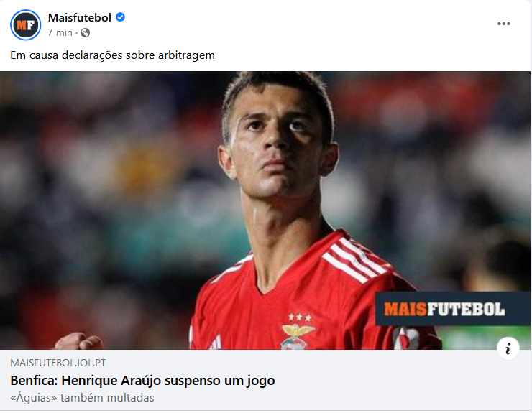
Task: Click the gray link card footer area
Action: 265,380
